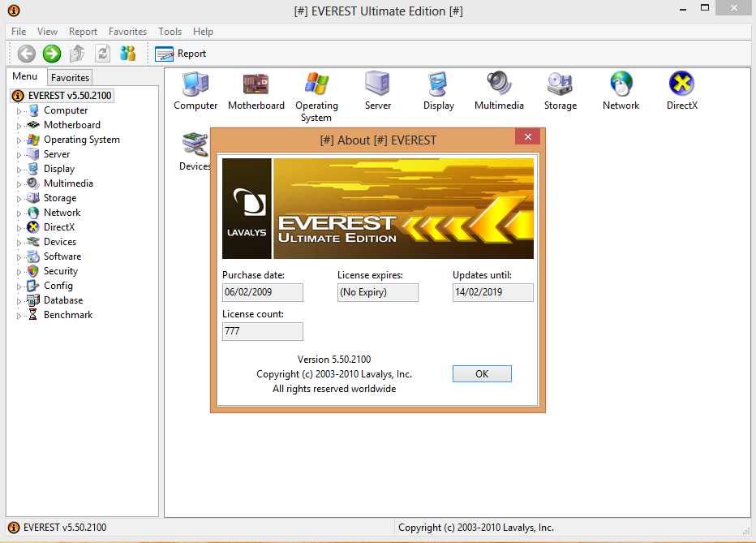756x543 pixels.
Task: Open the Help menu
Action: (203, 32)
